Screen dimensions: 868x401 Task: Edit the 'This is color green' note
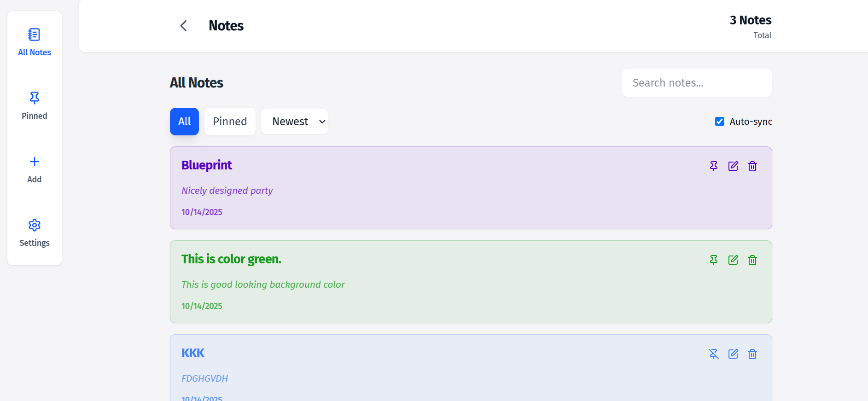(x=733, y=260)
